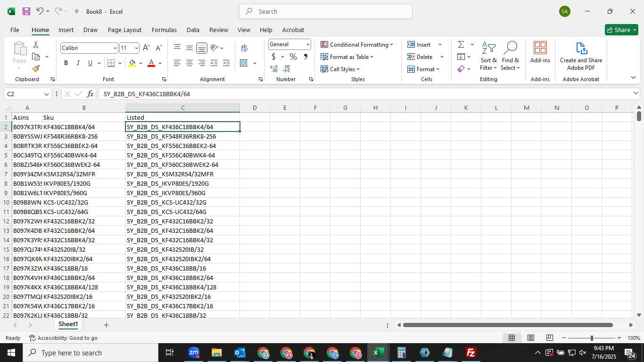Click the Increase Decimal icon
The image size is (644, 362).
point(274,69)
